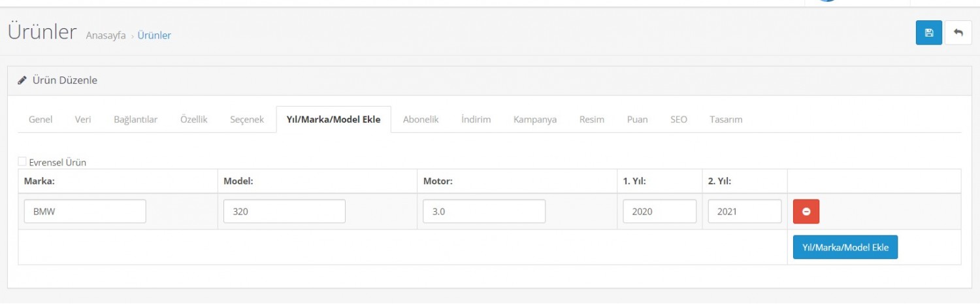Go to the Seçenek tab
980x304 pixels.
point(247,120)
